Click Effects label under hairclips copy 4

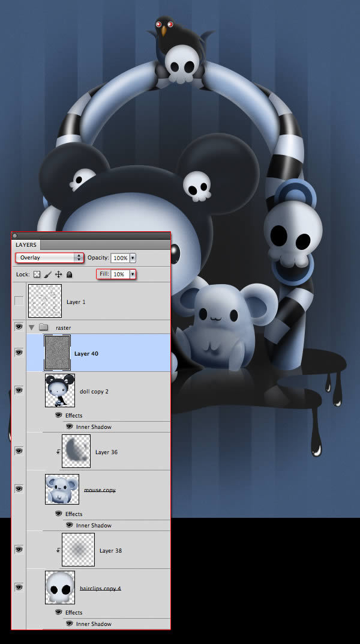pos(74,612)
